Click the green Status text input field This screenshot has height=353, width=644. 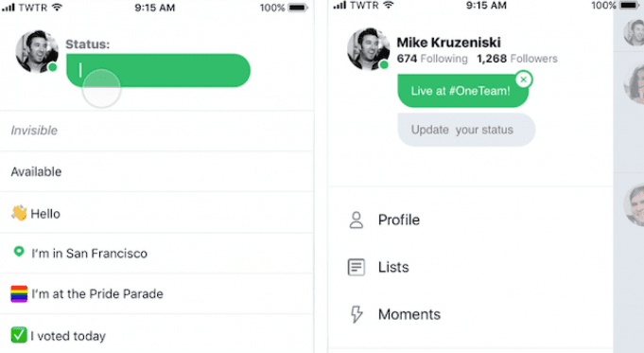[158, 70]
